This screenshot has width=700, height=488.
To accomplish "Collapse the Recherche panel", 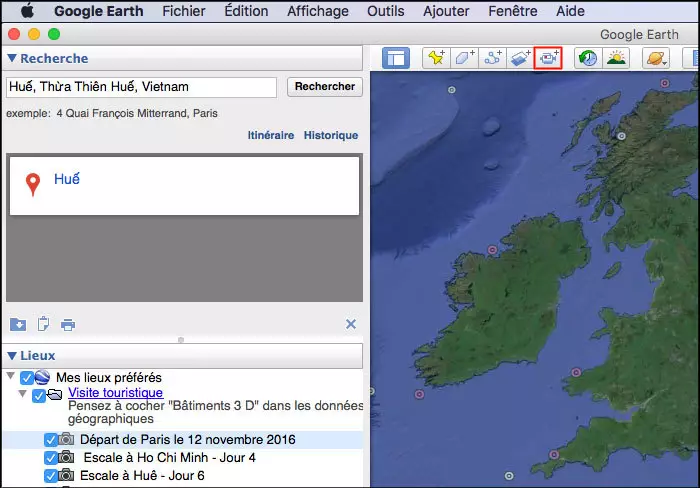I will [12, 58].
